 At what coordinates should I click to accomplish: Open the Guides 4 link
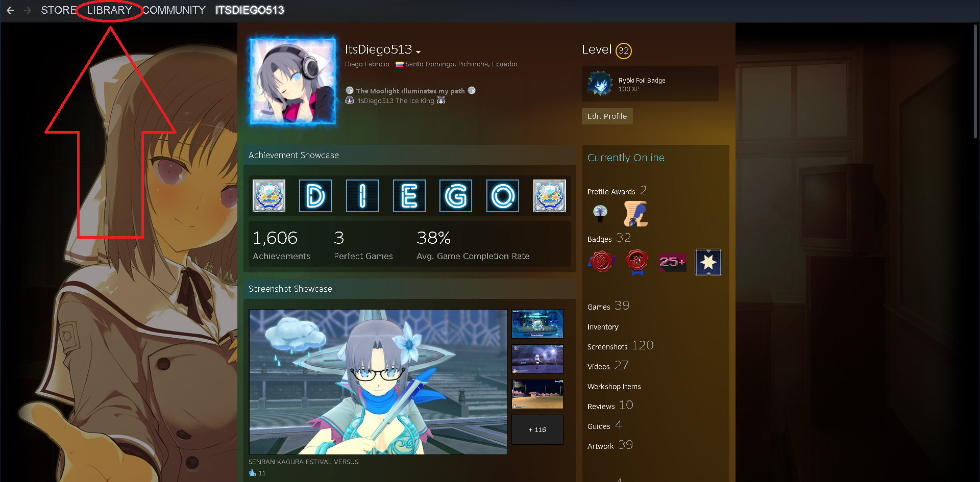pos(604,425)
